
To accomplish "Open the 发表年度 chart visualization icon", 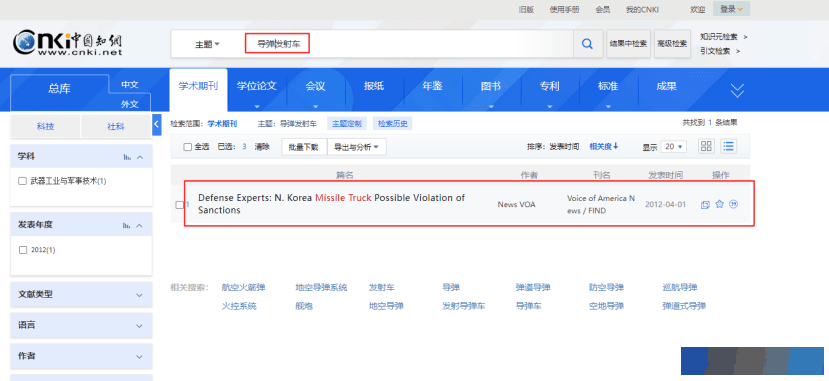I will tap(126, 225).
